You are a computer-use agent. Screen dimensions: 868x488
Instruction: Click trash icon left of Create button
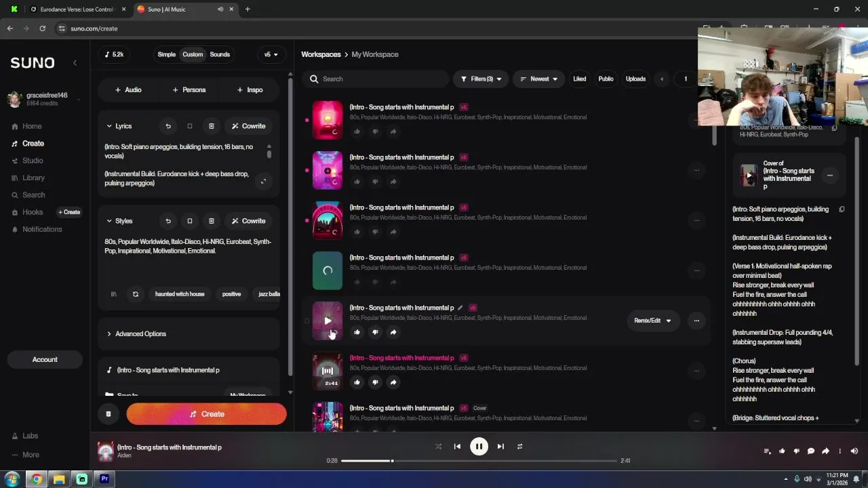coord(108,414)
